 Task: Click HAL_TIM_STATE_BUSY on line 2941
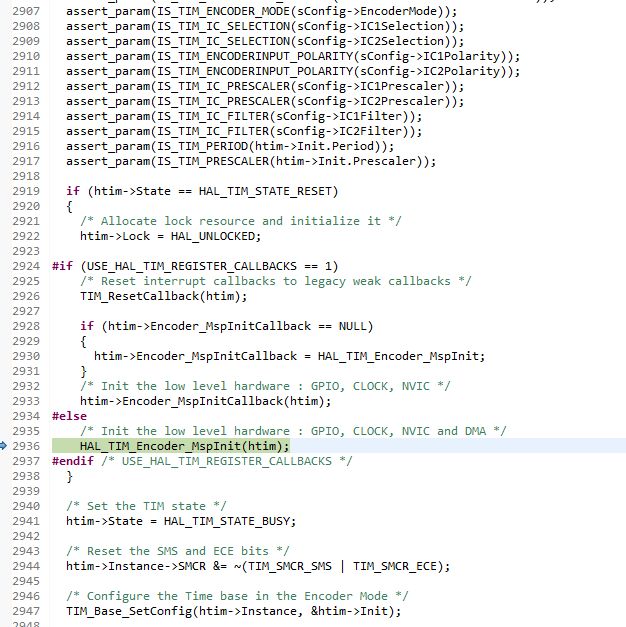[x=226, y=521]
